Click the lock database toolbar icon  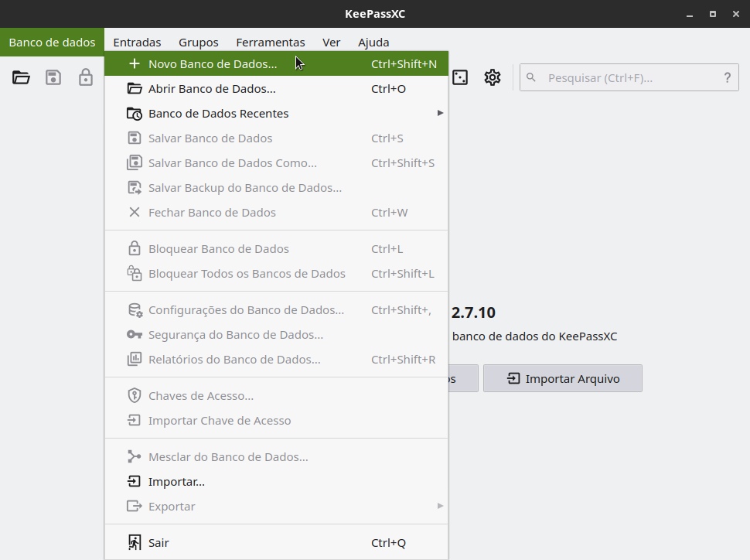pyautogui.click(x=86, y=77)
